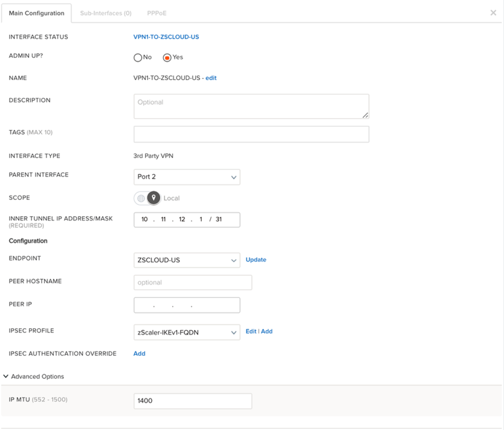Select Yes for Admin Up

tap(167, 58)
